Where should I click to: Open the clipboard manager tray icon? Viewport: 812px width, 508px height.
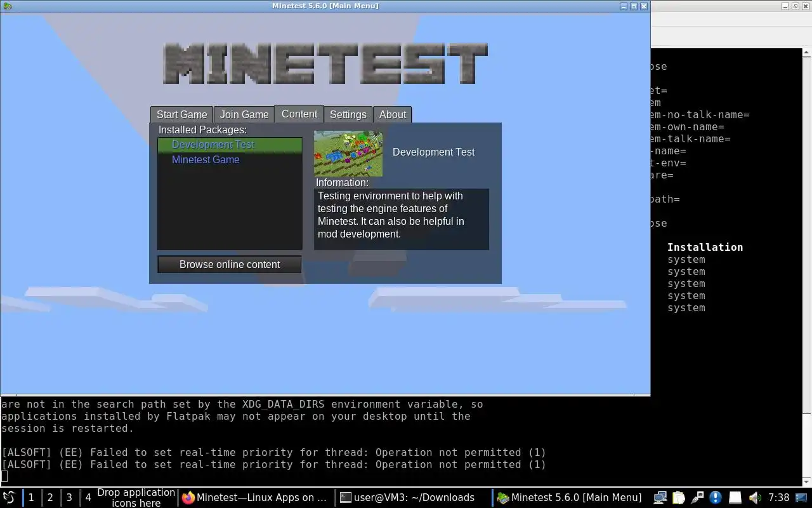pyautogui.click(x=679, y=497)
